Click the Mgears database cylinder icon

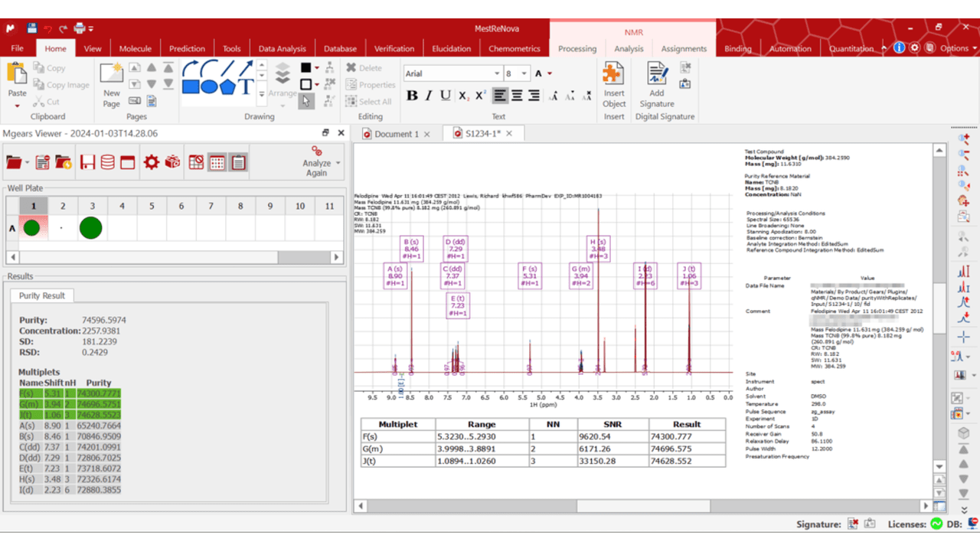coord(108,162)
